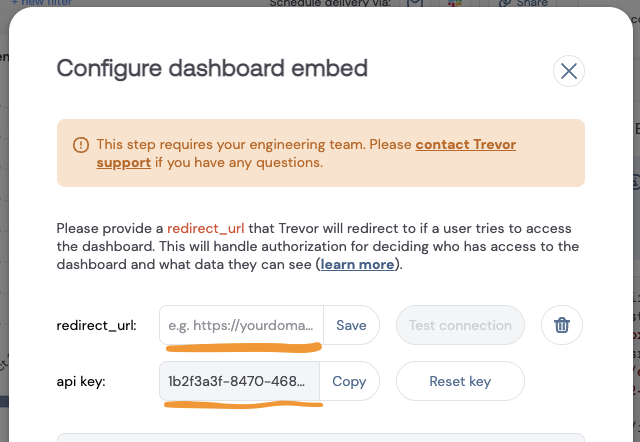The image size is (640, 442).
Task: Click red redirect_url word in description
Action: click(206, 229)
